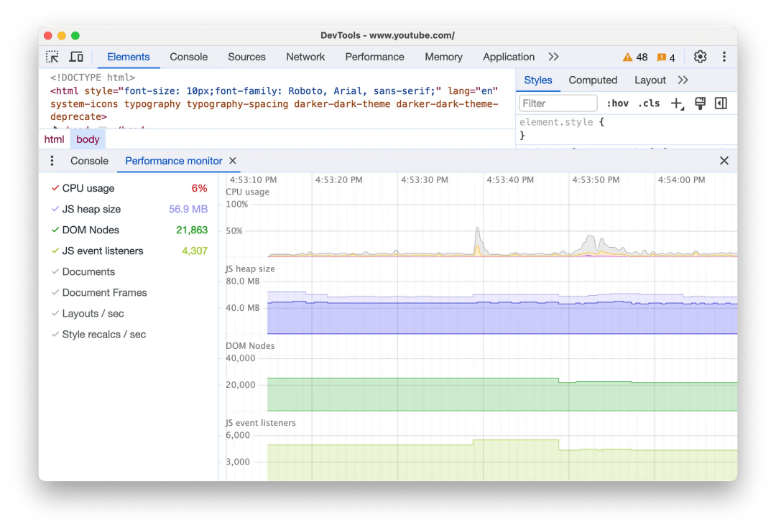Click the DOCTYPE html line
This screenshot has width=776, height=532.
click(93, 78)
